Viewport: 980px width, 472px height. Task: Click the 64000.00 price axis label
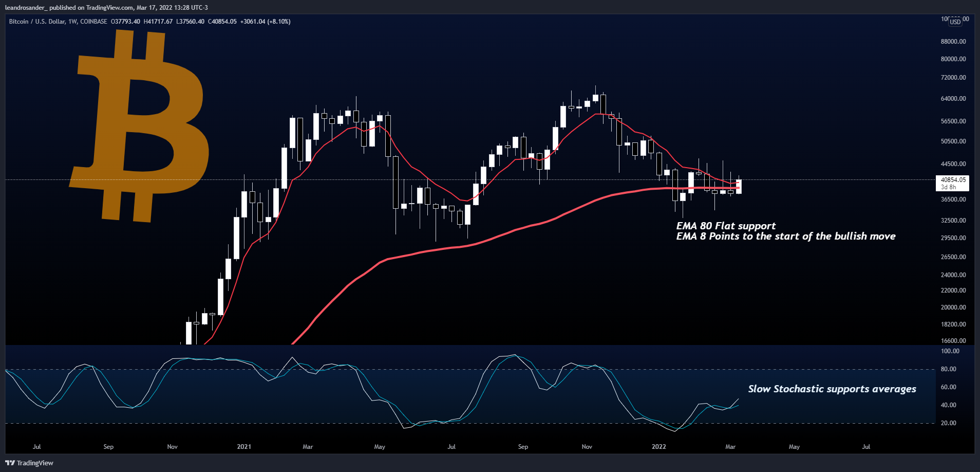(953, 99)
